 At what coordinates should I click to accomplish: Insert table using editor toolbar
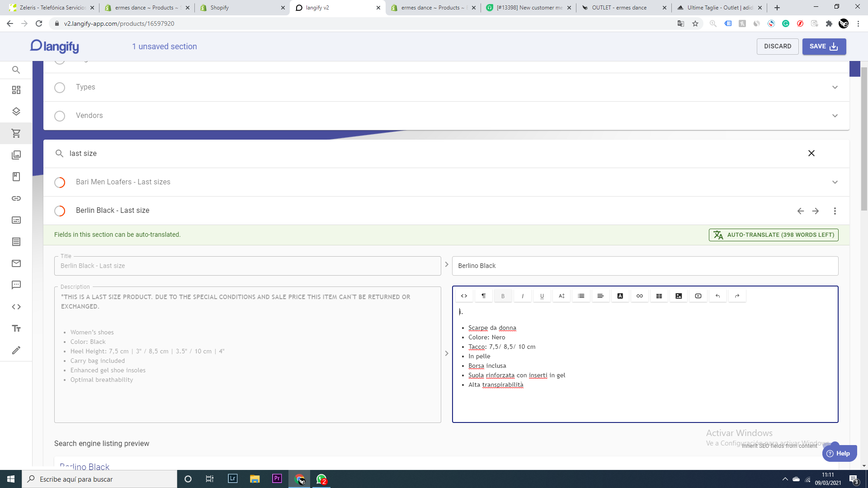tap(659, 296)
